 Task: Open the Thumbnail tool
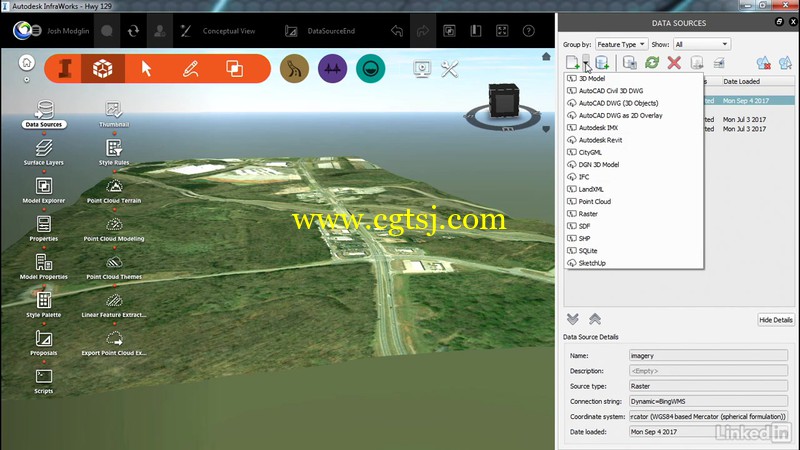114,113
